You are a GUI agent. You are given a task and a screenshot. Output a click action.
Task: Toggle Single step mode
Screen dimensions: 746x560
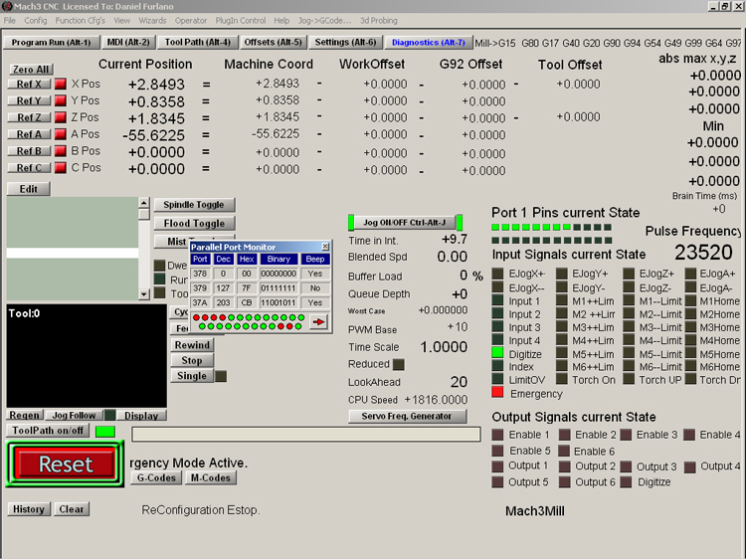click(x=192, y=376)
